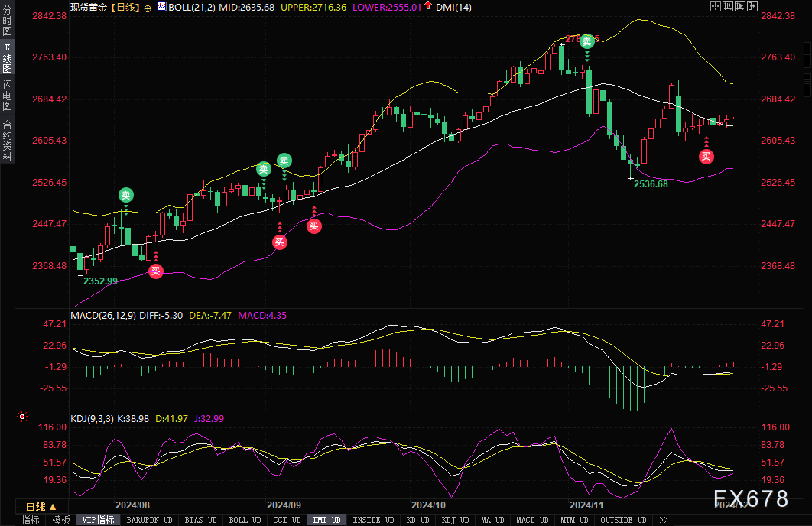Click the red up arrow before DMI(14)
The width and height of the screenshot is (812, 526).
point(427,5)
